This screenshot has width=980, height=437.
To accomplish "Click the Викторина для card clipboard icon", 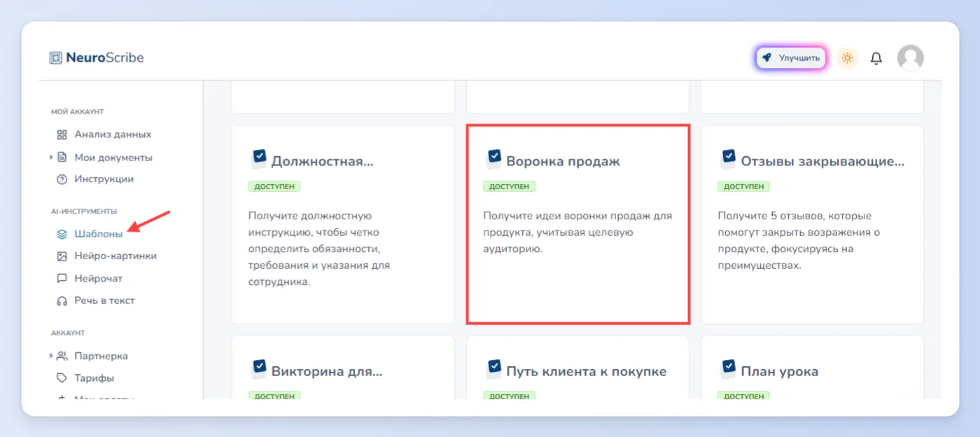I will tap(259, 368).
